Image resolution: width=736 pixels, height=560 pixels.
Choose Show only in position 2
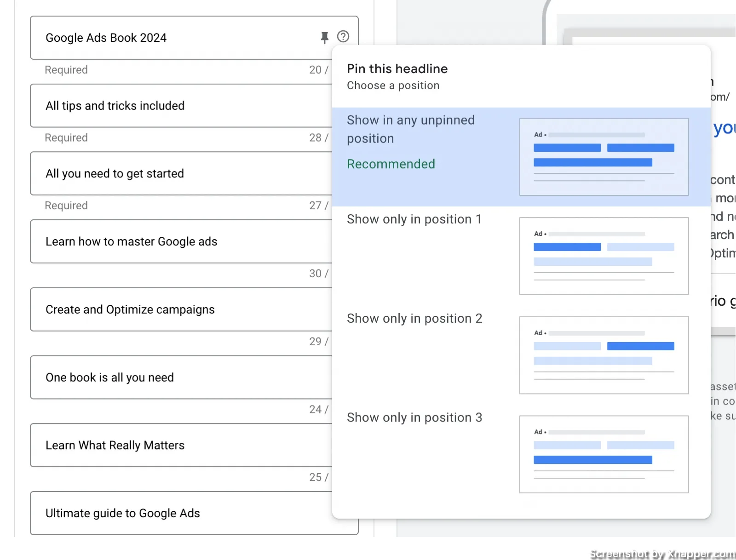tap(521, 355)
